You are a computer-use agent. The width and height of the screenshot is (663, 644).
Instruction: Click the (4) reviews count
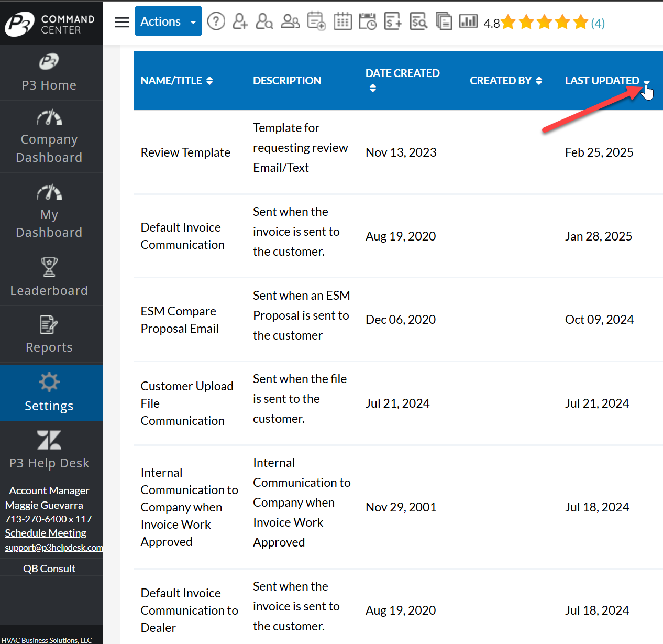[598, 24]
